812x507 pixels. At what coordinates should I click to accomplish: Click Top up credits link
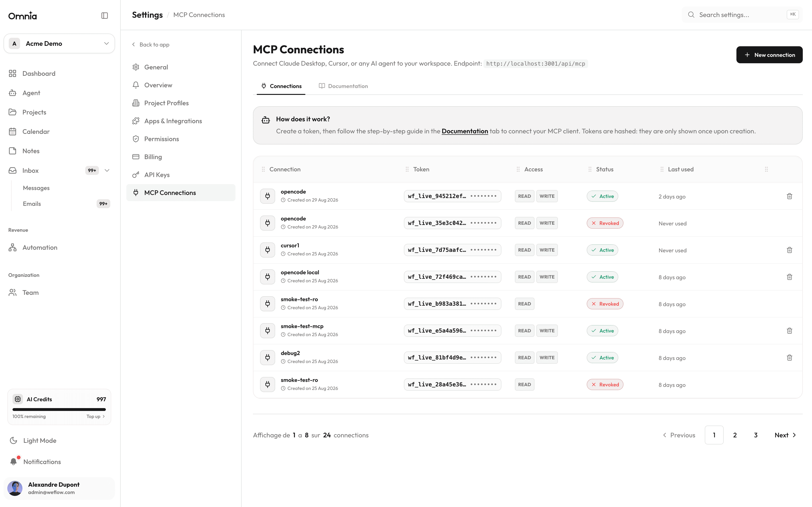[96, 416]
